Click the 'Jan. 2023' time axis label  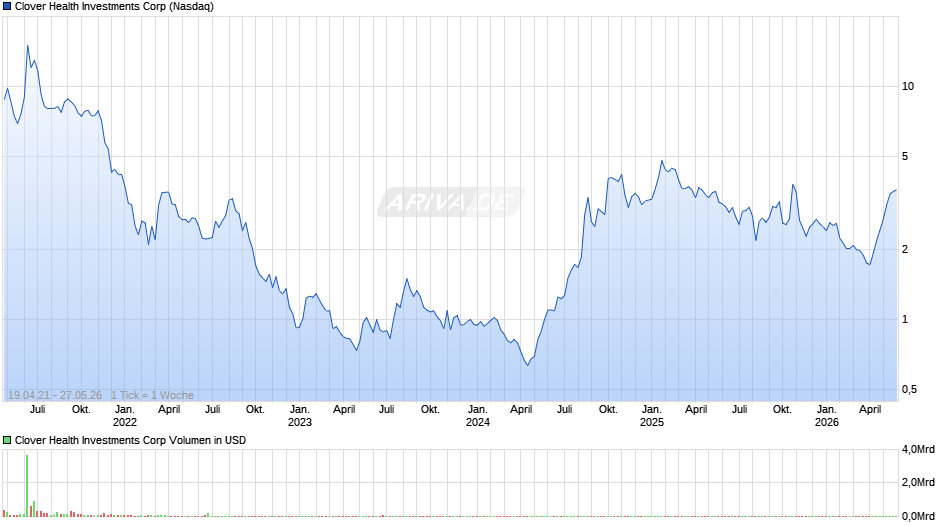300,416
